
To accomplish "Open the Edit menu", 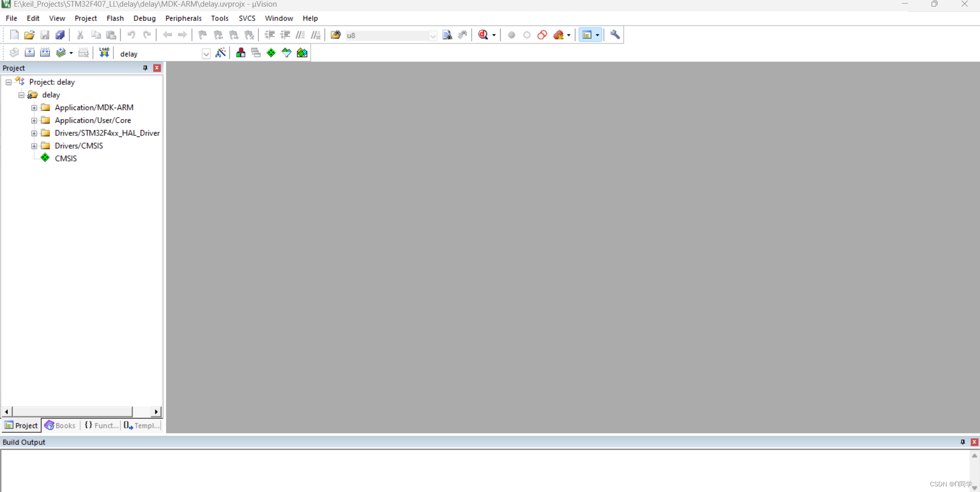I will tap(33, 18).
